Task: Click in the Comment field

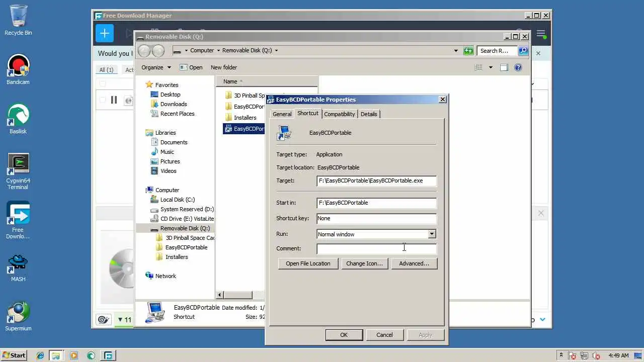Action: [376, 248]
